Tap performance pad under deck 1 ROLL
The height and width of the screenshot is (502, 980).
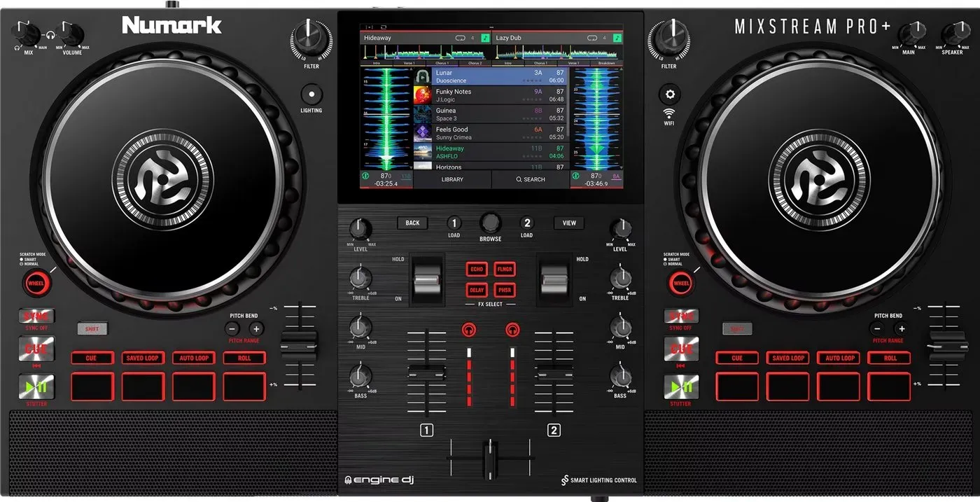245,386
